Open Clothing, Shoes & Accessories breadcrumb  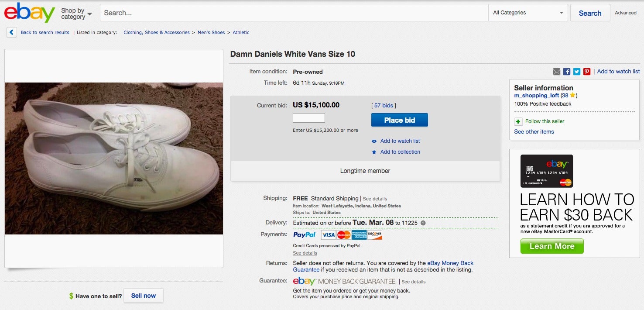(157, 32)
